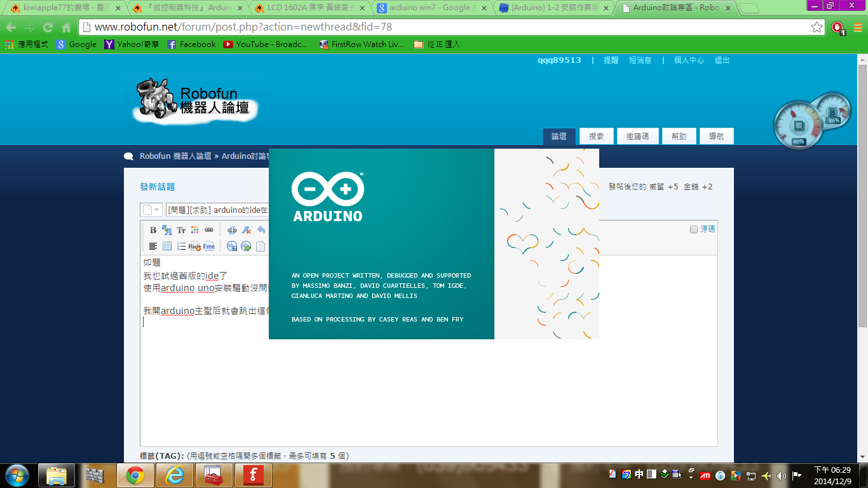The width and height of the screenshot is (868, 488).
Task: Open the 短消息 messages link
Action: pyautogui.click(x=641, y=60)
